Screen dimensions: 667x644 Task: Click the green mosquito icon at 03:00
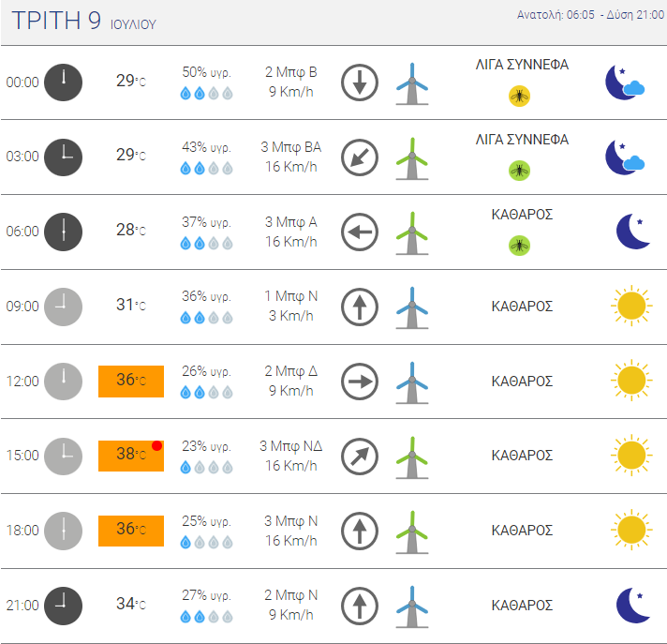[x=519, y=171]
